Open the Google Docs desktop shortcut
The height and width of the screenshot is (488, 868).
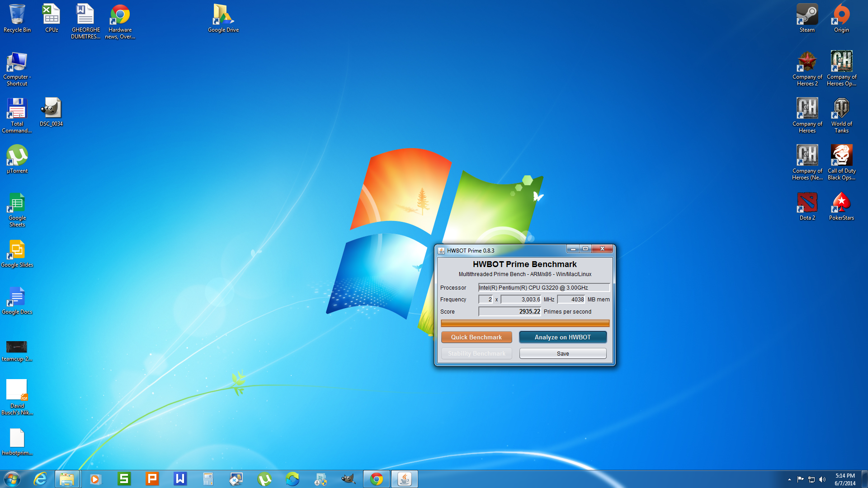17,300
